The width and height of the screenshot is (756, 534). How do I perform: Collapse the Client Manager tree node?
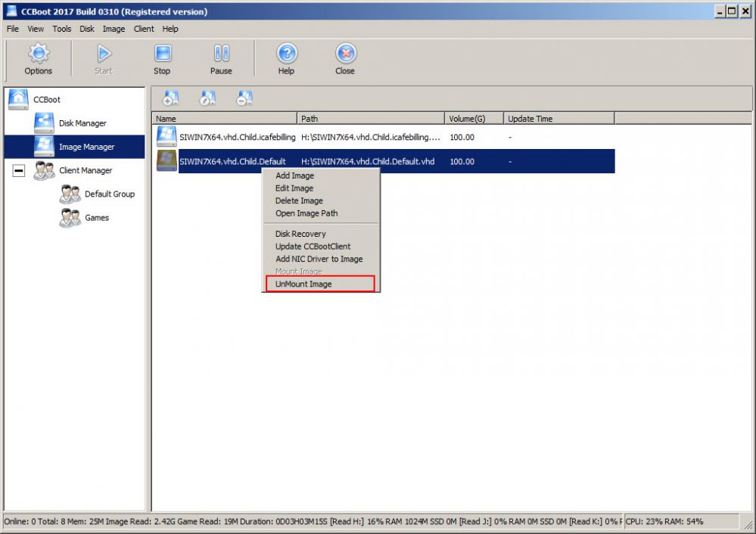(x=19, y=170)
